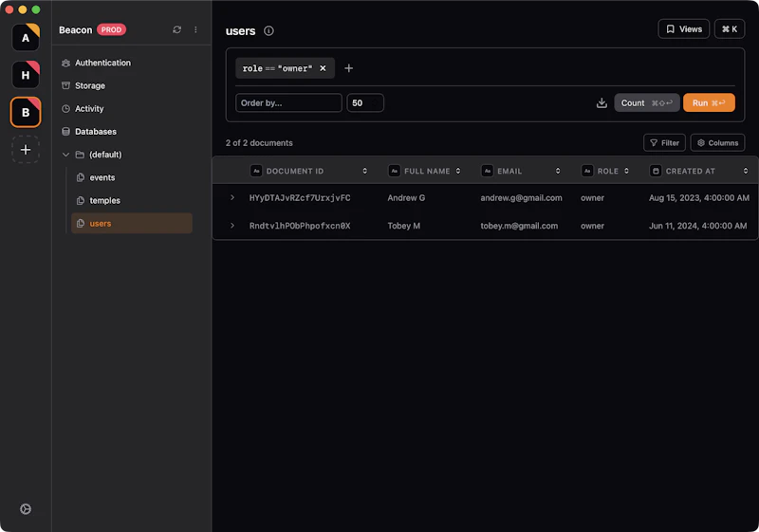
Task: Sort by Document ID column
Action: [x=365, y=171]
